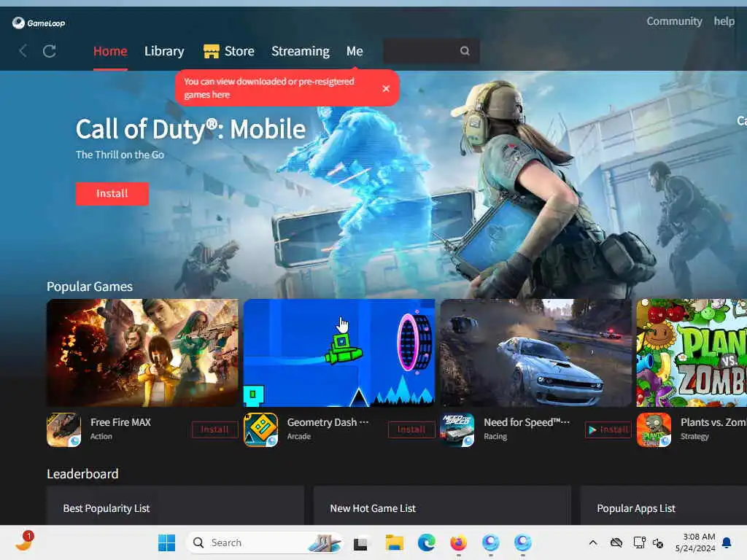The width and height of the screenshot is (747, 560).
Task: Launch Microsoft Edge from the taskbar
Action: pos(426,542)
